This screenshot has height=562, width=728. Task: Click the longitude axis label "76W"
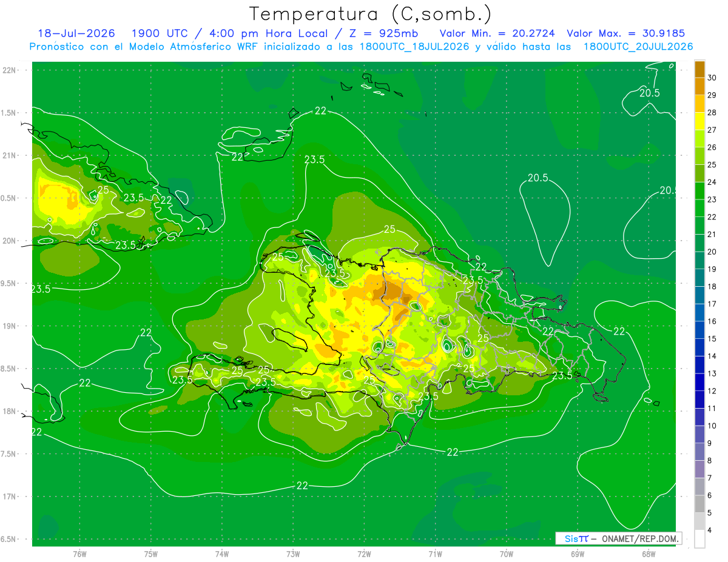click(x=79, y=554)
